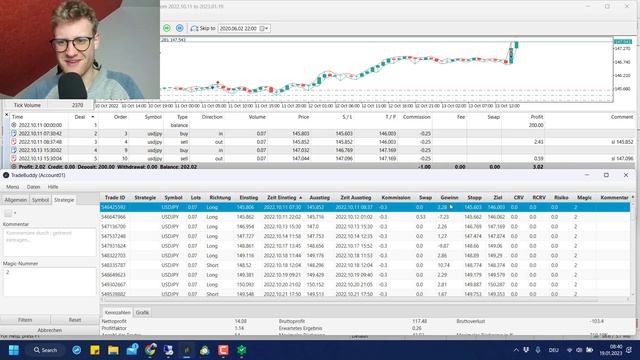Click the taskbar Search box
Viewport: 640px width, 360px height.
46,350
